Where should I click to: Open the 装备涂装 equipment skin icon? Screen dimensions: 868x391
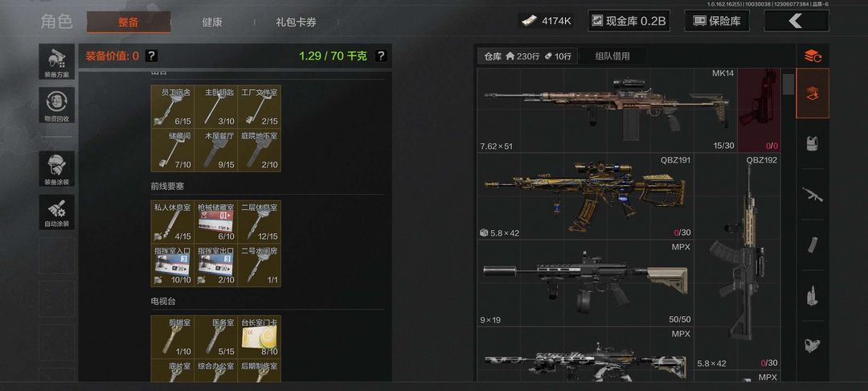[x=56, y=168]
